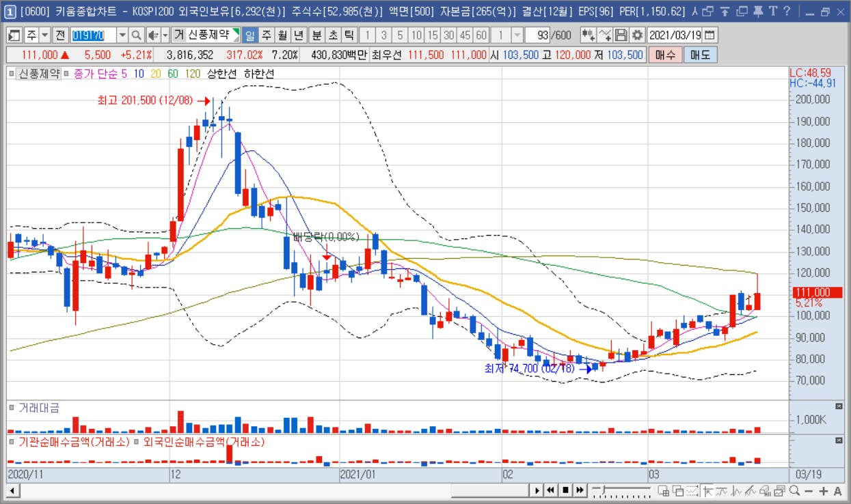Screen dimensions: 851x504
Task: Expand the minute interval dropdown showing 1
Action: tap(517, 35)
